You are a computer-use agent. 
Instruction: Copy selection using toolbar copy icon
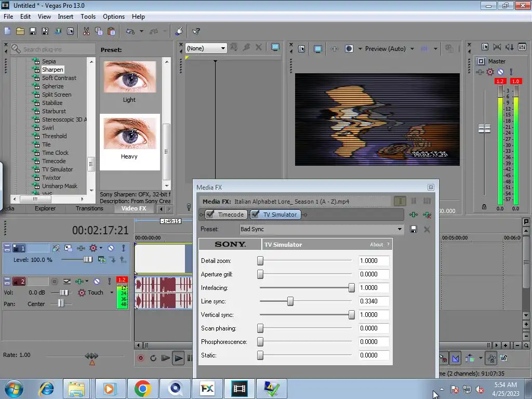[99, 31]
